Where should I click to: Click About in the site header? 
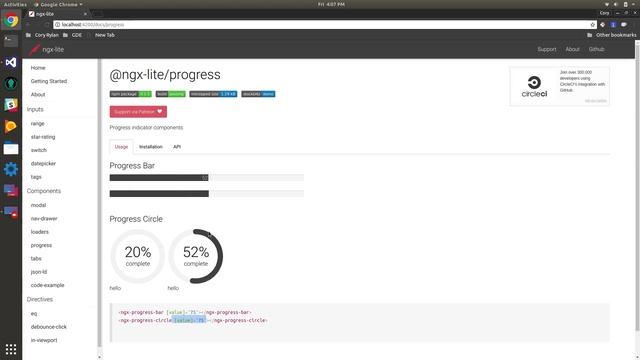pos(572,49)
